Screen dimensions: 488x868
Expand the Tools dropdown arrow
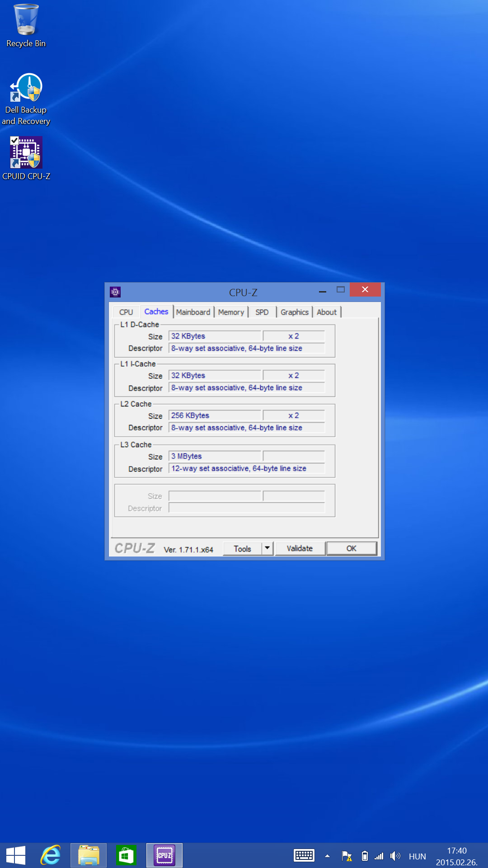click(x=267, y=548)
